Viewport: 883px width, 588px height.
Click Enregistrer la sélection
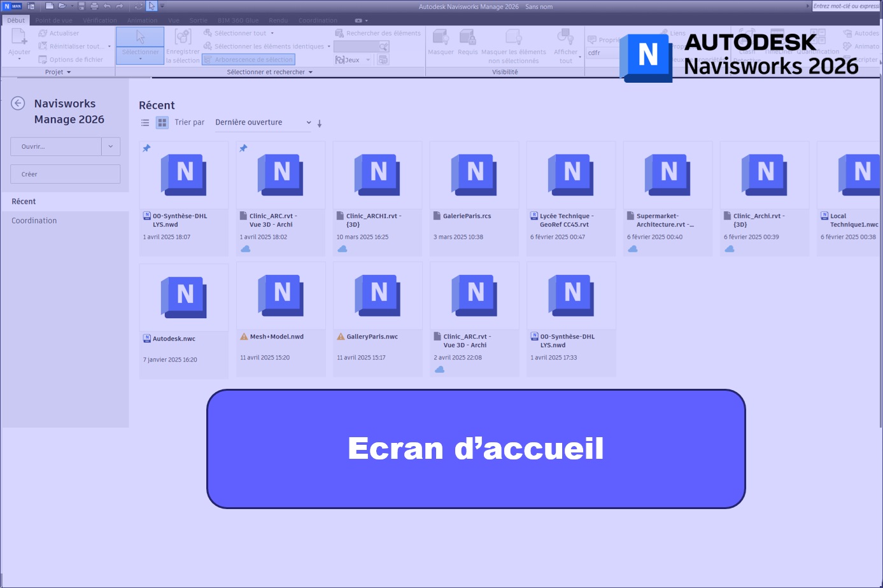pos(183,45)
